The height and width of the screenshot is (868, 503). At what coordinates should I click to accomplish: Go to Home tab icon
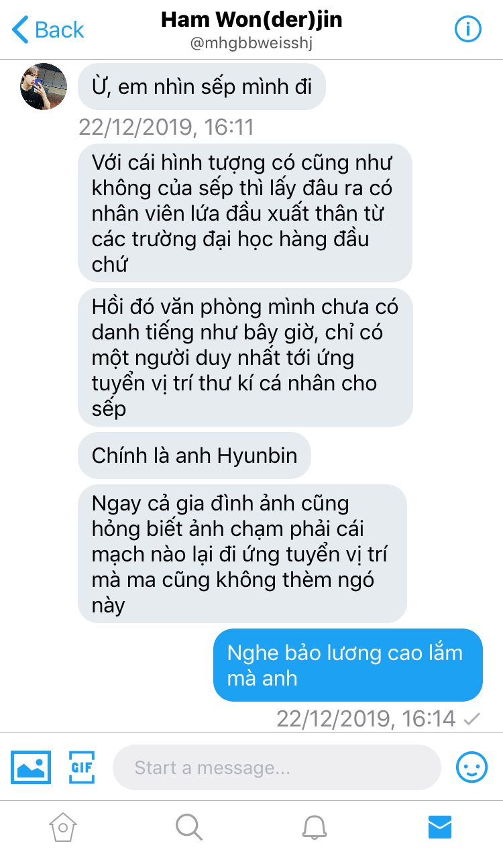pos(62,826)
